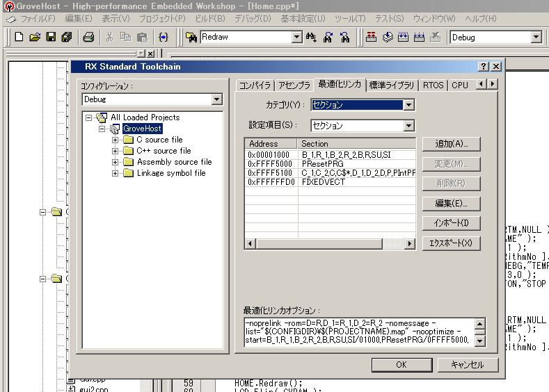Switch to the アセンブラ tab
Viewport: 549px width, 392px height.
tap(294, 85)
